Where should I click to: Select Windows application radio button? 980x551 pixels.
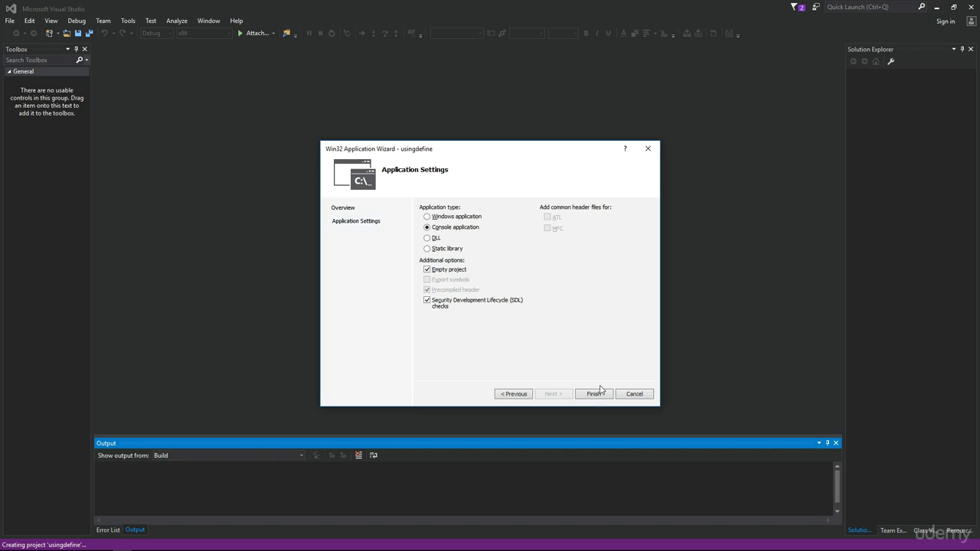coord(427,217)
